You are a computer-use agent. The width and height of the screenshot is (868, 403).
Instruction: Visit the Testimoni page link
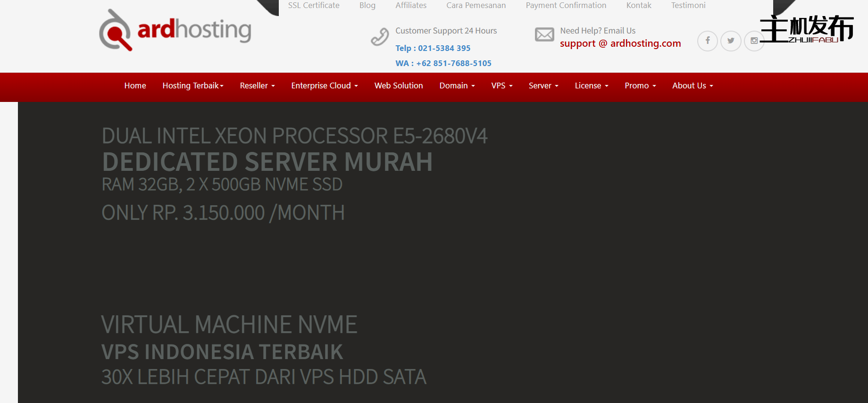click(x=688, y=5)
